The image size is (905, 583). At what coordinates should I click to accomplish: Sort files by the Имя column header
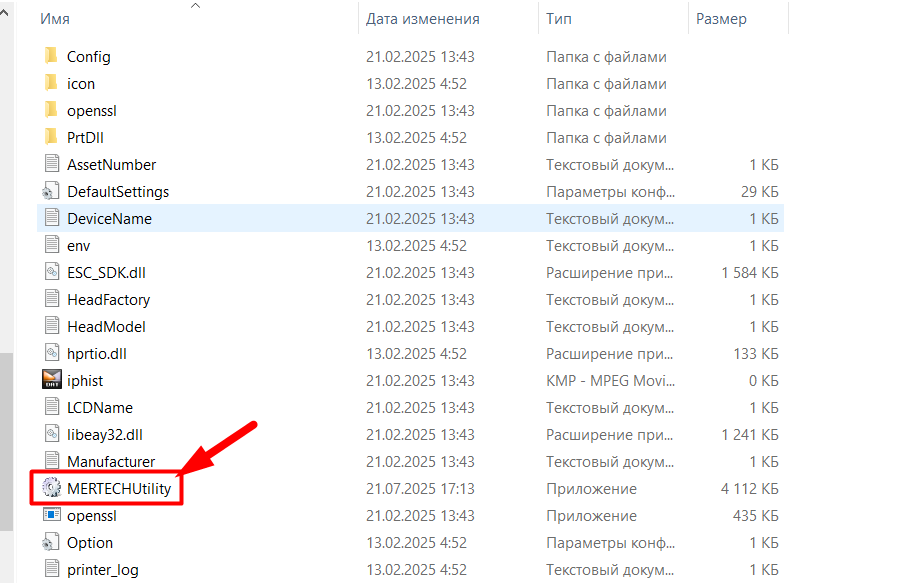(x=56, y=19)
